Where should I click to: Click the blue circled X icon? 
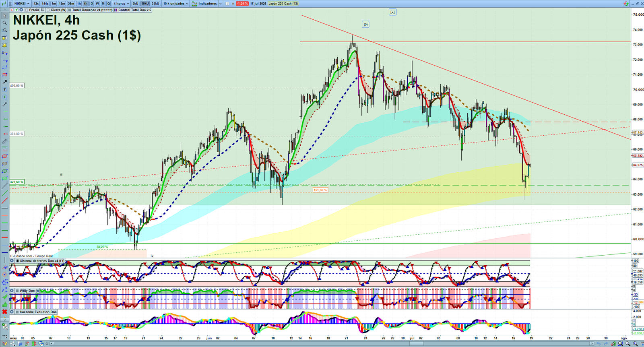pos(21,10)
